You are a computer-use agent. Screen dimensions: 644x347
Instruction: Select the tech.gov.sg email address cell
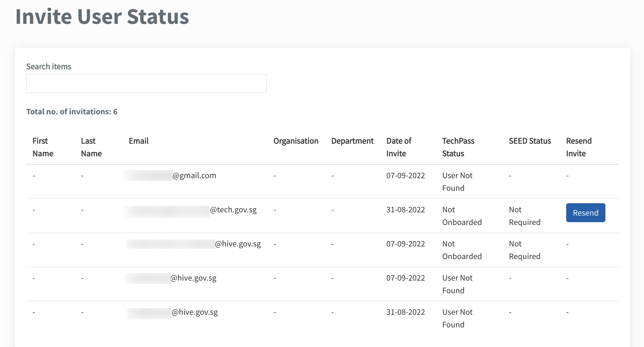(x=233, y=210)
